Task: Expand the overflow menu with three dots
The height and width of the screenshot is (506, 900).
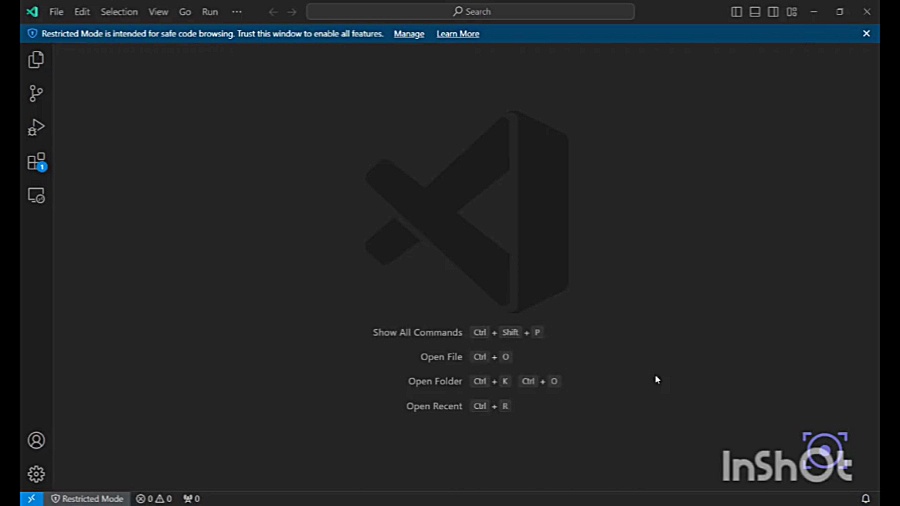Action: [236, 11]
